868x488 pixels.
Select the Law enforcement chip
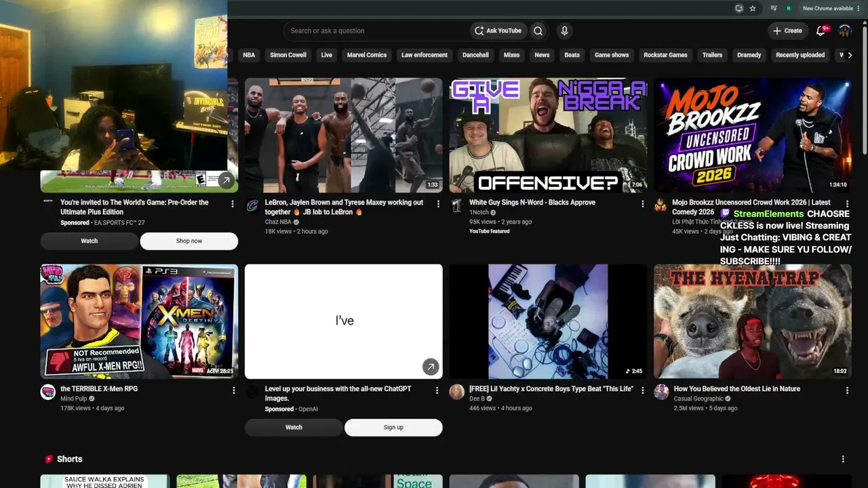point(425,55)
